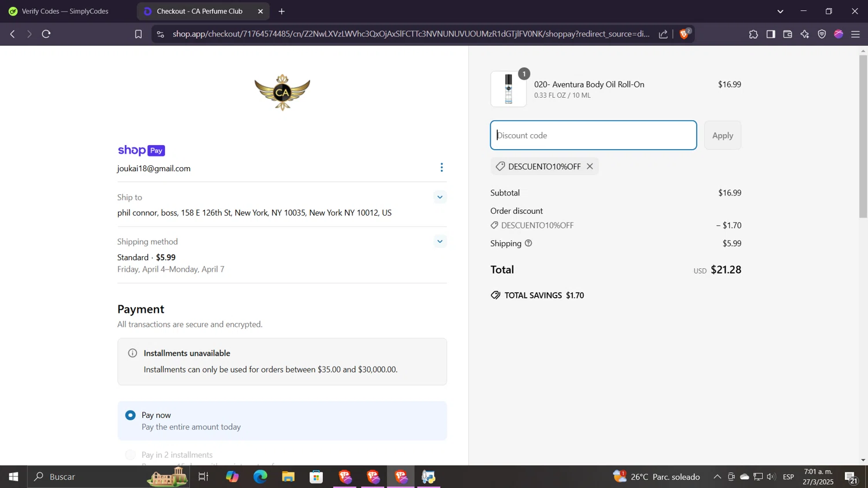868x488 pixels.
Task: Open the browser profile avatar icon
Action: click(838, 34)
